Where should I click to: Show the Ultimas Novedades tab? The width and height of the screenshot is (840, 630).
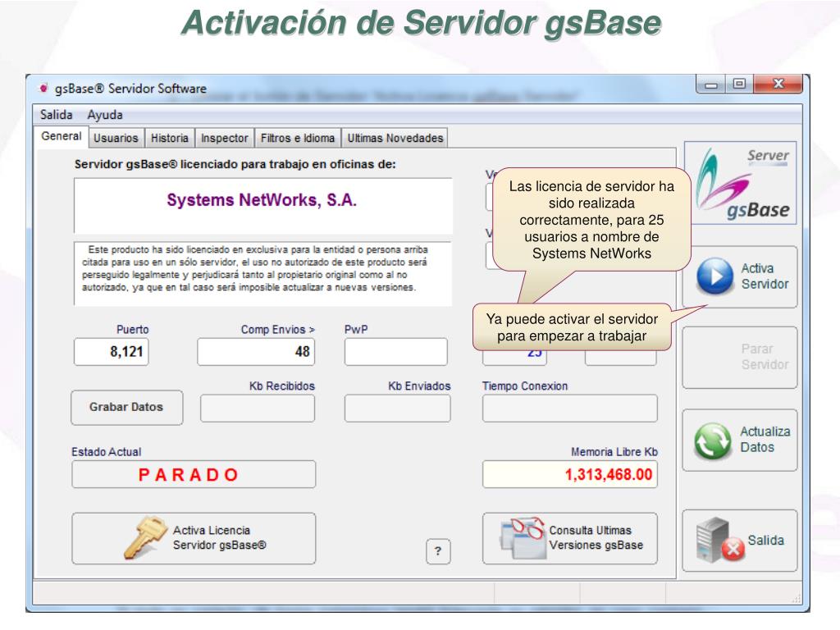[x=395, y=138]
